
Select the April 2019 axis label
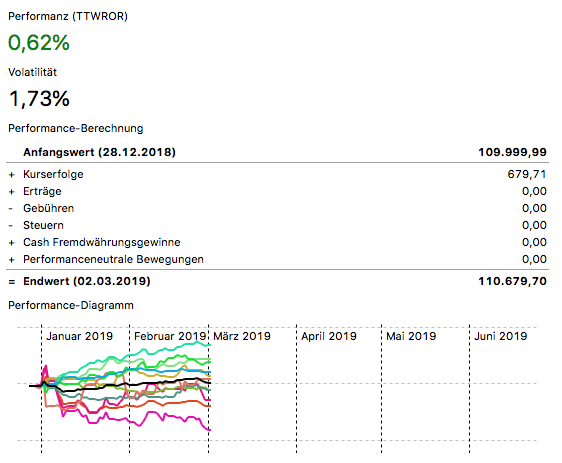click(x=329, y=336)
